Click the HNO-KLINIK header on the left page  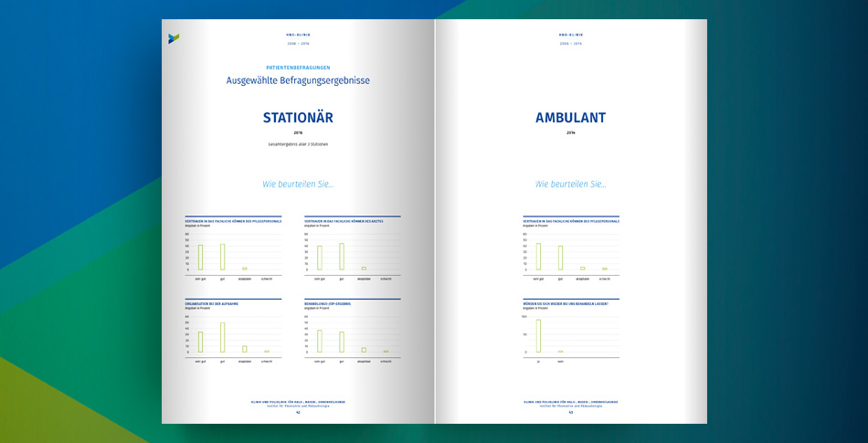[298, 35]
